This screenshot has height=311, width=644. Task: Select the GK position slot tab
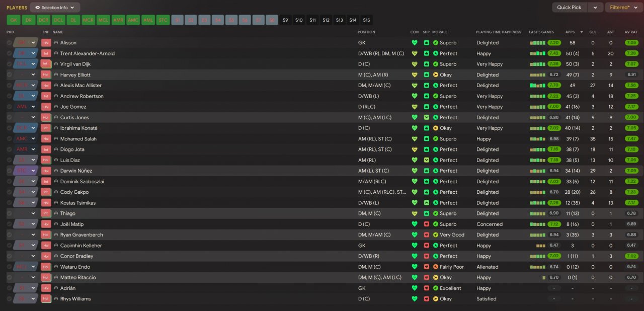(14, 20)
